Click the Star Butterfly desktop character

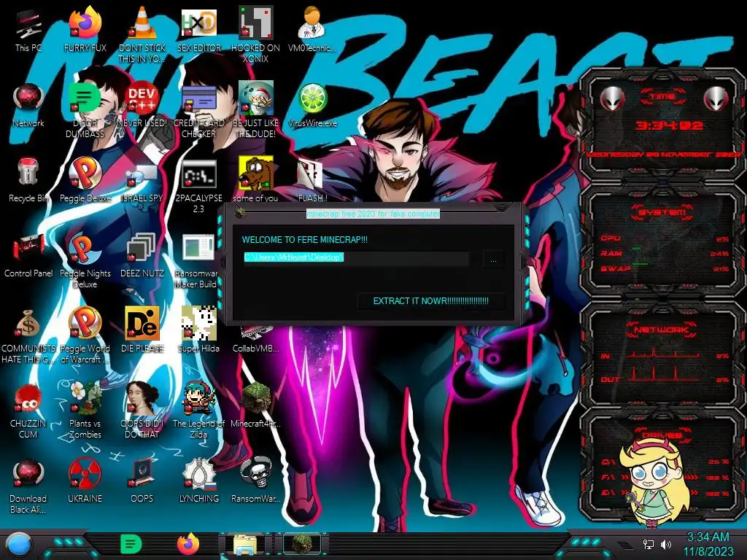(656, 484)
